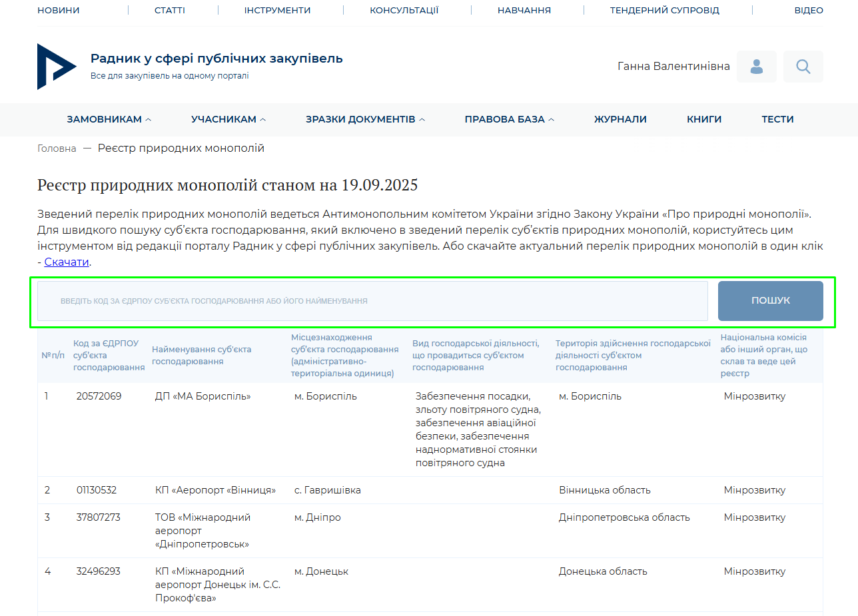The height and width of the screenshot is (616, 858).
Task: Open СТАТТІ in the top bar
Action: [x=170, y=10]
